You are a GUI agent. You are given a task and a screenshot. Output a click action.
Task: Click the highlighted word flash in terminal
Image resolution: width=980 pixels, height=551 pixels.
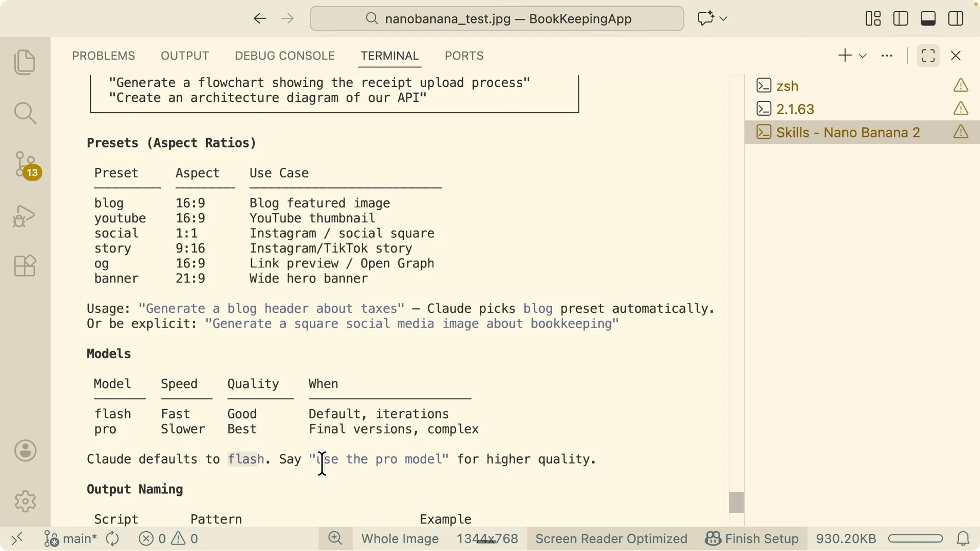point(246,459)
